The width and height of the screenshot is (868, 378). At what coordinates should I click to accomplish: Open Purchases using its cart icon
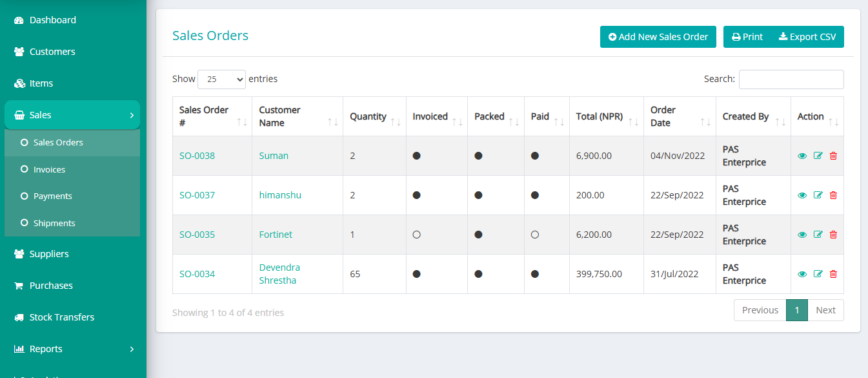pyautogui.click(x=17, y=285)
